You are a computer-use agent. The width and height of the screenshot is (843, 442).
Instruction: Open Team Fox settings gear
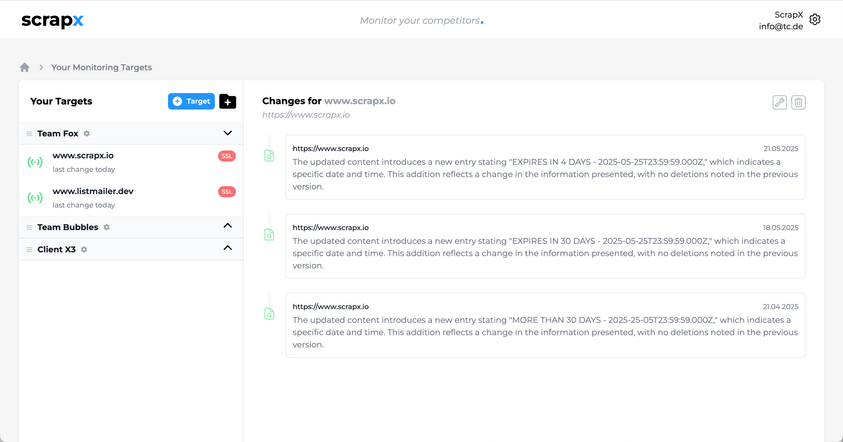(87, 133)
